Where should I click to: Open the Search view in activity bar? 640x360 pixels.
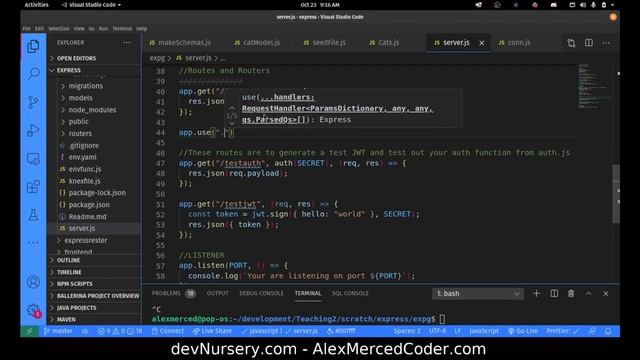tap(33, 74)
